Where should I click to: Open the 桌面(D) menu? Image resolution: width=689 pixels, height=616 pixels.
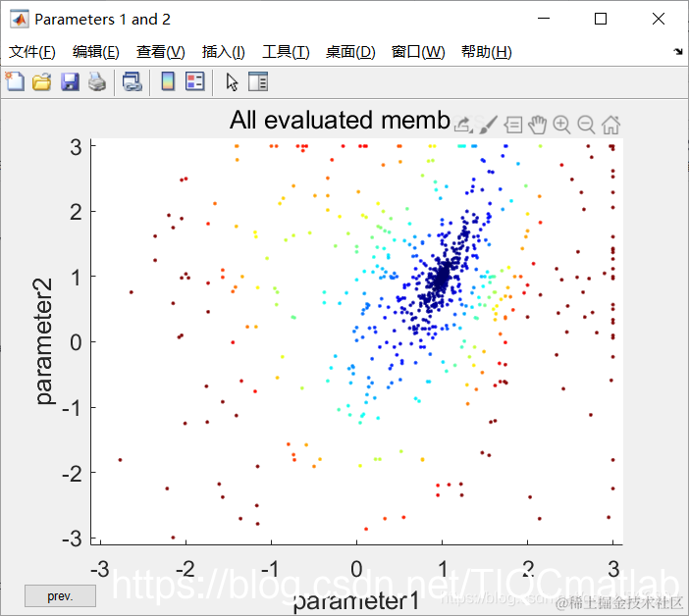click(x=350, y=52)
